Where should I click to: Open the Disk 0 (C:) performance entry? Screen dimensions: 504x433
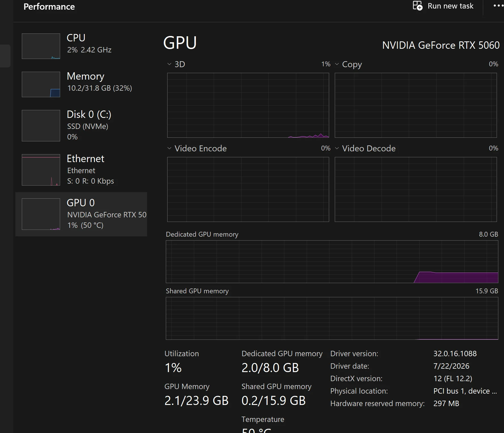81,126
